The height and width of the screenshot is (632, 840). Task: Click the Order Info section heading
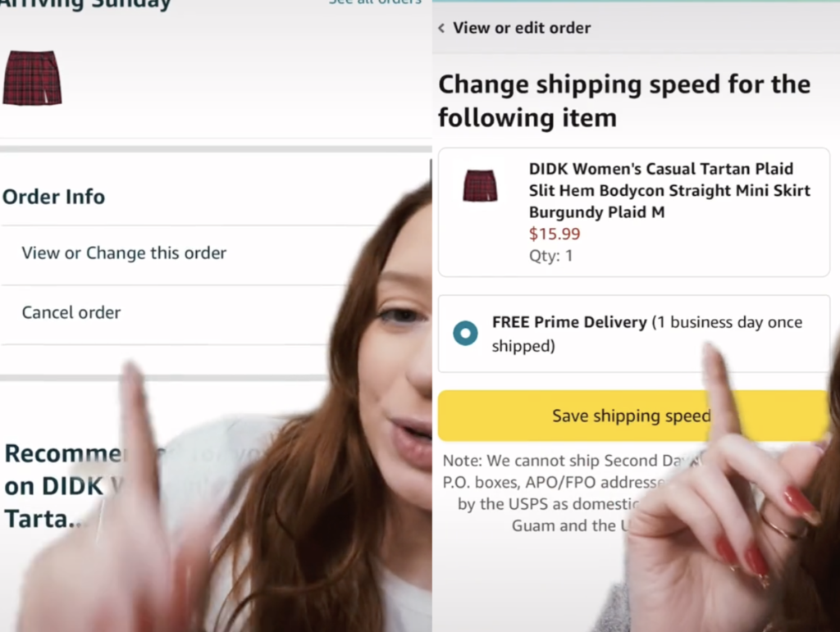point(53,197)
